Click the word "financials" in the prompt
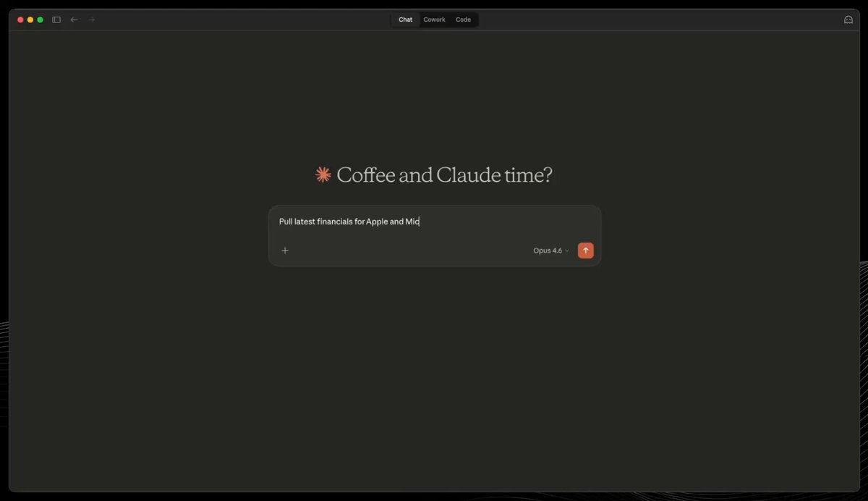868x501 pixels. click(x=334, y=222)
